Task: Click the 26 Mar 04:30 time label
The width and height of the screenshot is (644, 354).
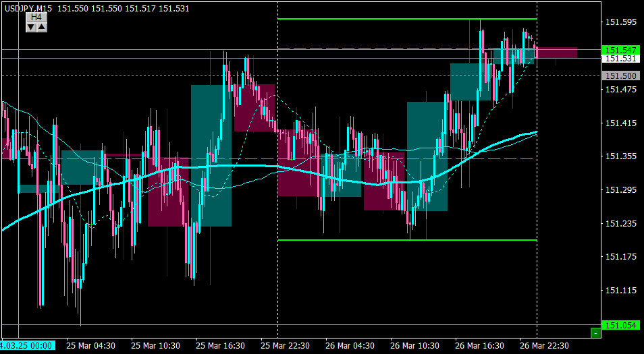Action: pyautogui.click(x=350, y=346)
